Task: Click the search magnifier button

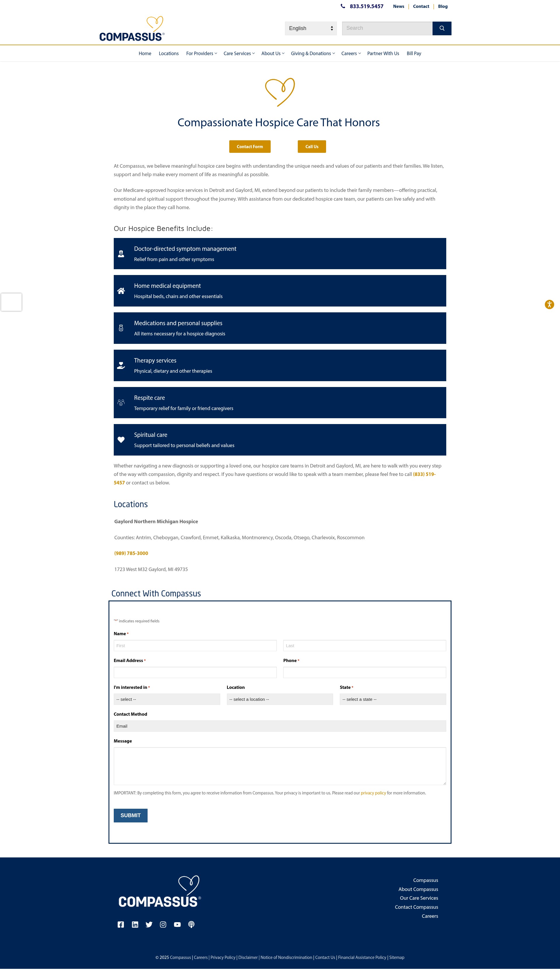Action: click(x=442, y=28)
